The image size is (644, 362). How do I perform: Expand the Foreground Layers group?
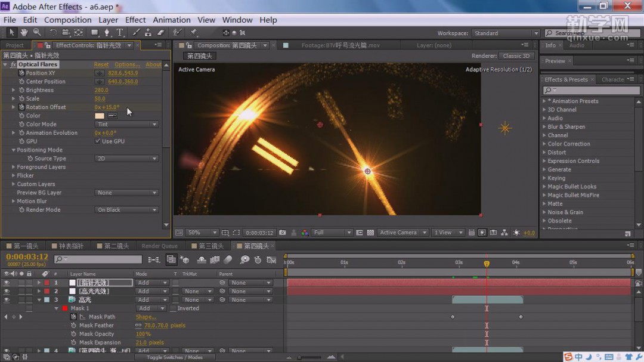[14, 167]
